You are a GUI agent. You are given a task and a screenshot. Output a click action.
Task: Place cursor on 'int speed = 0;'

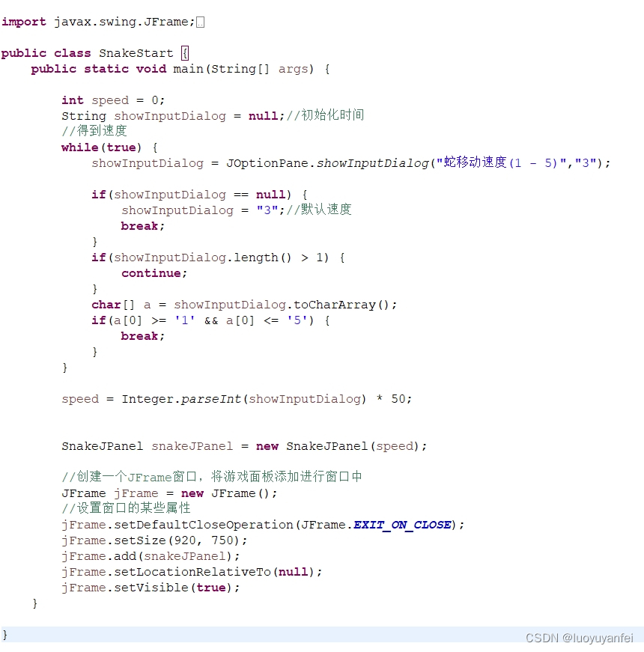pyautogui.click(x=113, y=100)
